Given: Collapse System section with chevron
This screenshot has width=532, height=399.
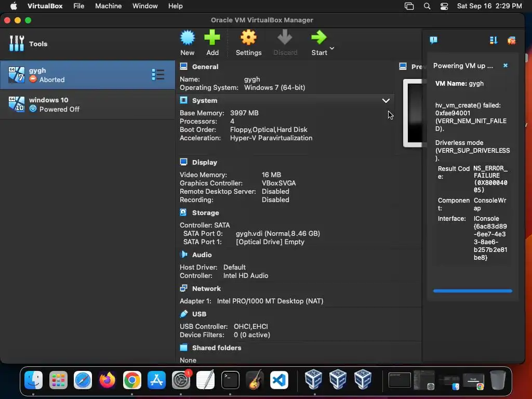Looking at the screenshot, I should click(386, 101).
